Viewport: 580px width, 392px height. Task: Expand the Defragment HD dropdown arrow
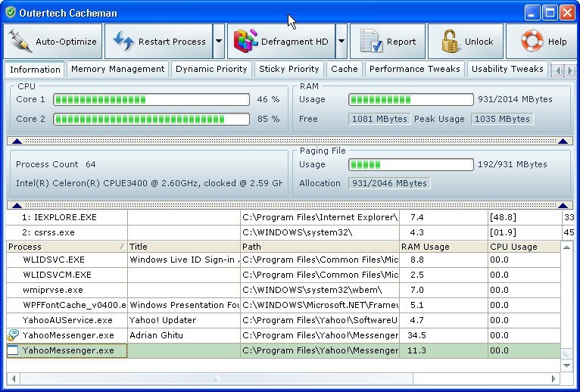(x=341, y=42)
